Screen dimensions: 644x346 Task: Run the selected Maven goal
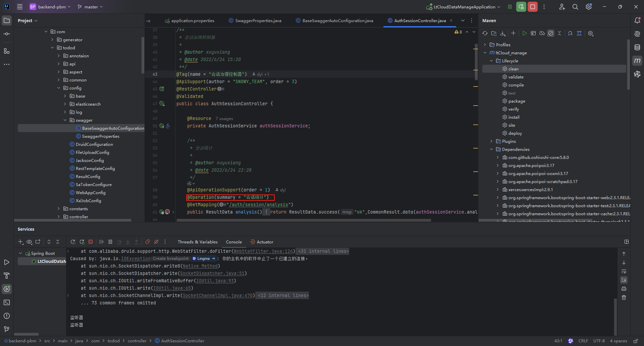click(x=525, y=33)
